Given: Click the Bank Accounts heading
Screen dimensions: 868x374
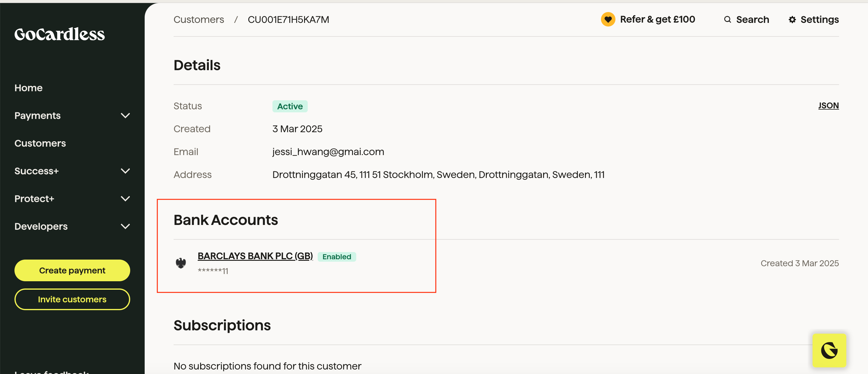Looking at the screenshot, I should pos(225,220).
